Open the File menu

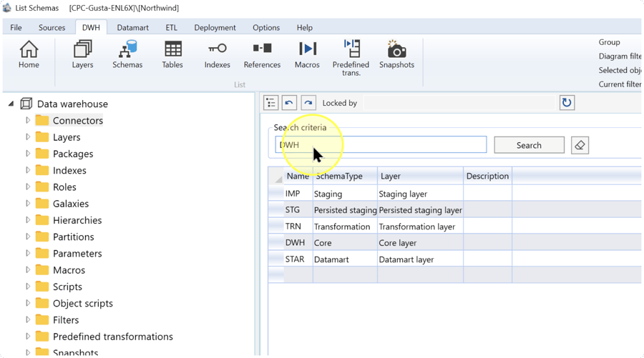[16, 27]
